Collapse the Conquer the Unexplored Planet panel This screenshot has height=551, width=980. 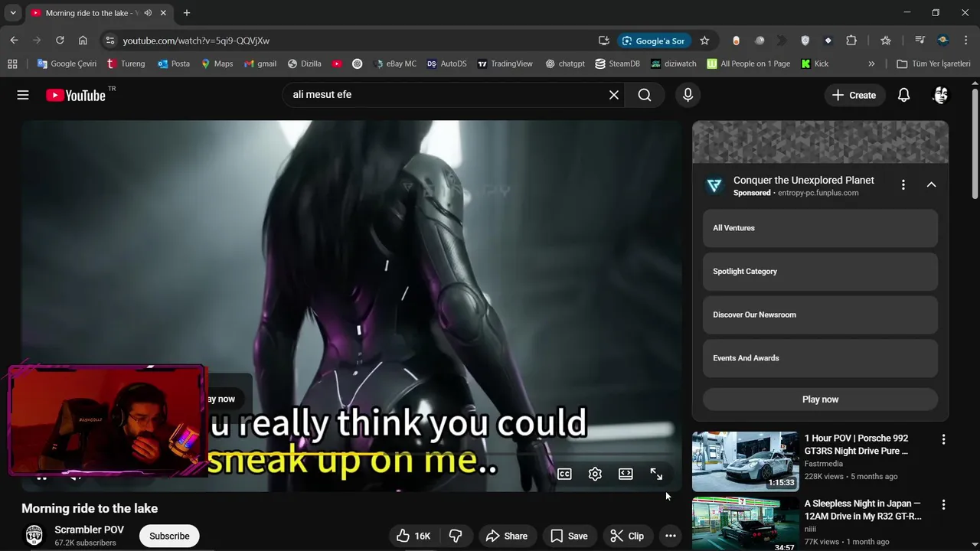point(931,184)
